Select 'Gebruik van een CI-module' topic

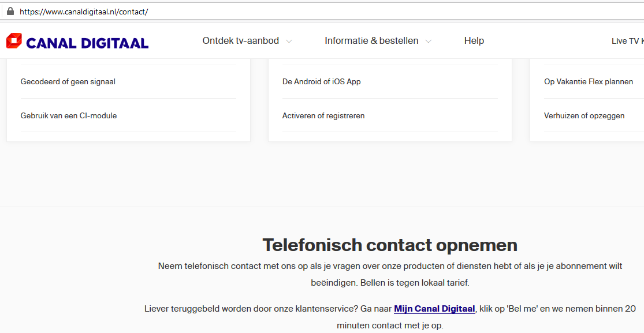(x=69, y=116)
